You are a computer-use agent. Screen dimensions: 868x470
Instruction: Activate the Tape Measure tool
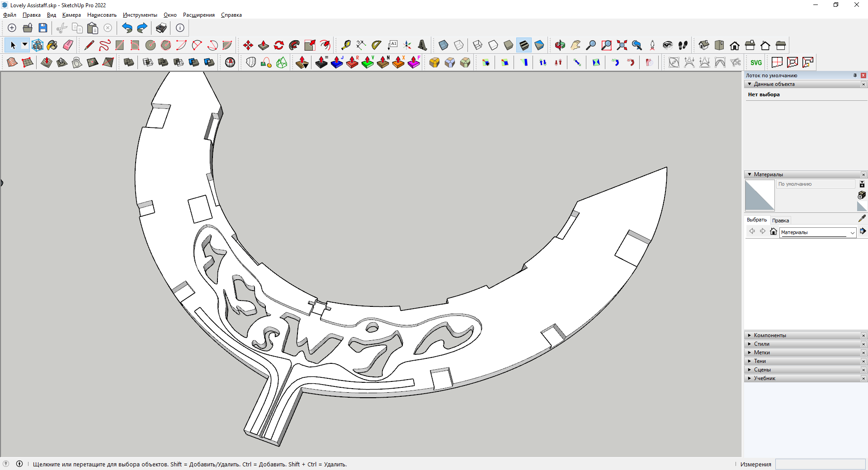[x=346, y=45]
